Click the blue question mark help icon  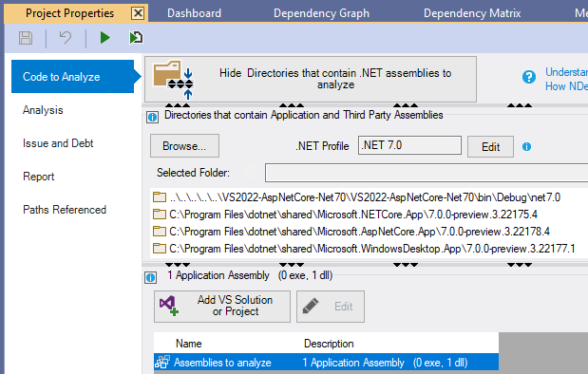529,77
